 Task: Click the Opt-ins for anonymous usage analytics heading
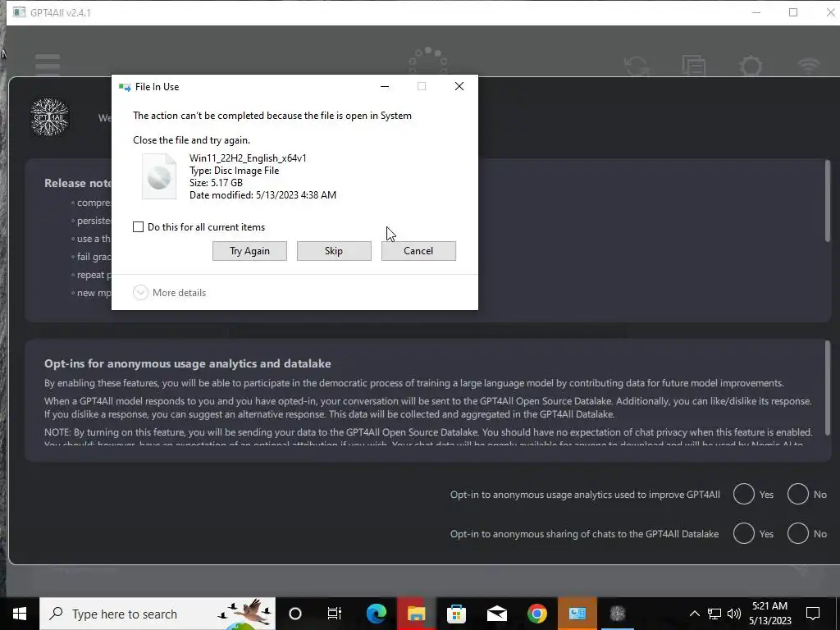click(188, 363)
